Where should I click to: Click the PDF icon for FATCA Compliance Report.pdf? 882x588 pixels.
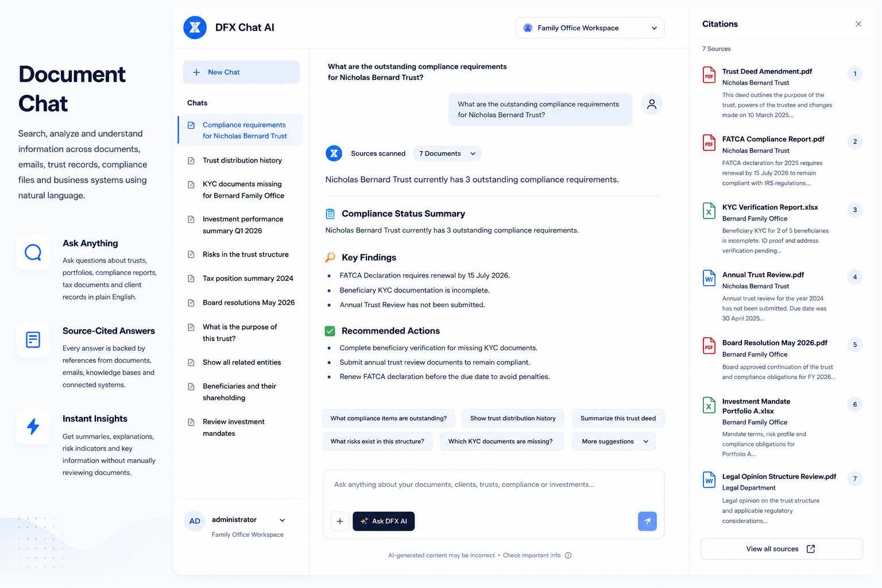[x=709, y=143]
